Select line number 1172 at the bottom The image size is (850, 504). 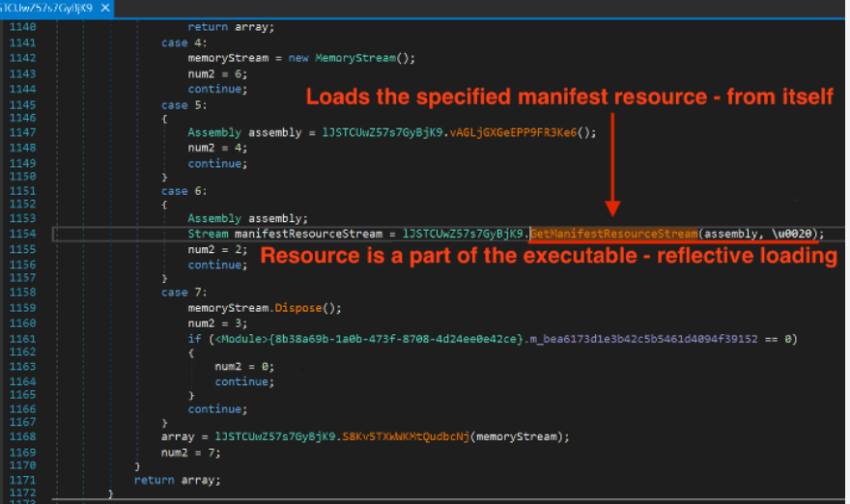coord(21,494)
